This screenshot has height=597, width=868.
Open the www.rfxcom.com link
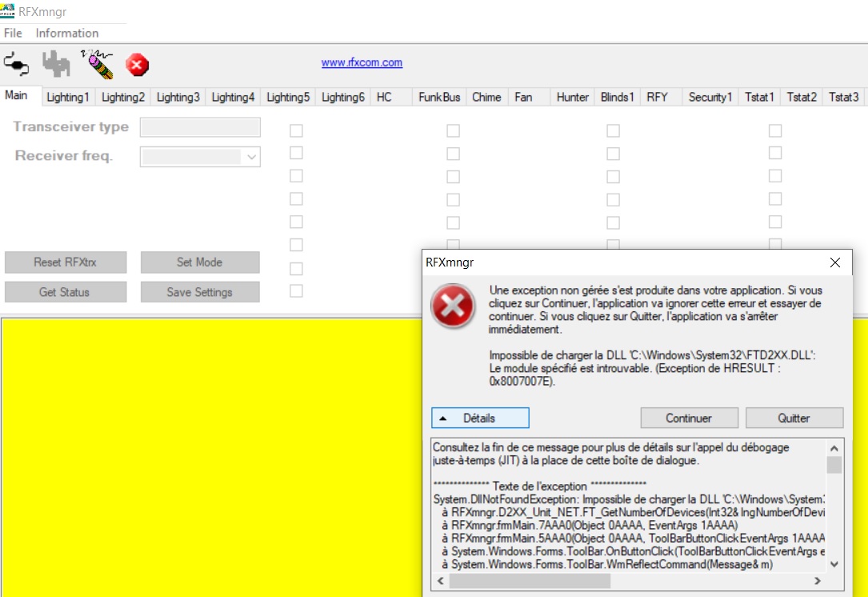pyautogui.click(x=362, y=62)
